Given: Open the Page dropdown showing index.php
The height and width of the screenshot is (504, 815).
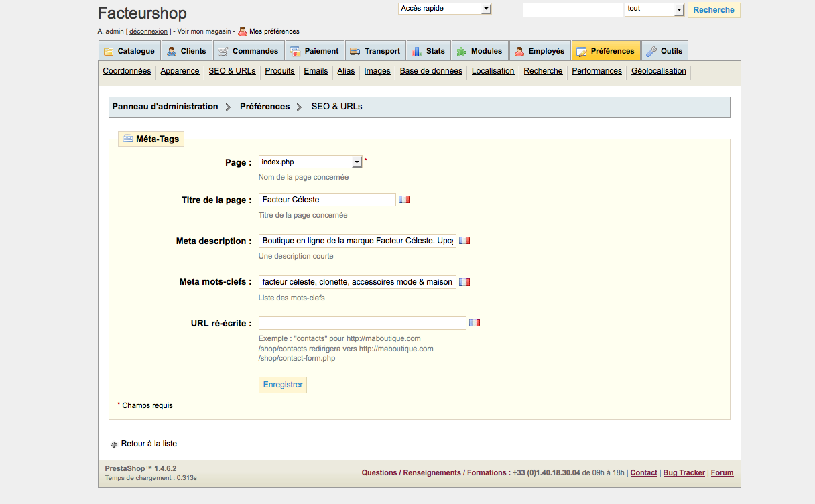Looking at the screenshot, I should [310, 162].
